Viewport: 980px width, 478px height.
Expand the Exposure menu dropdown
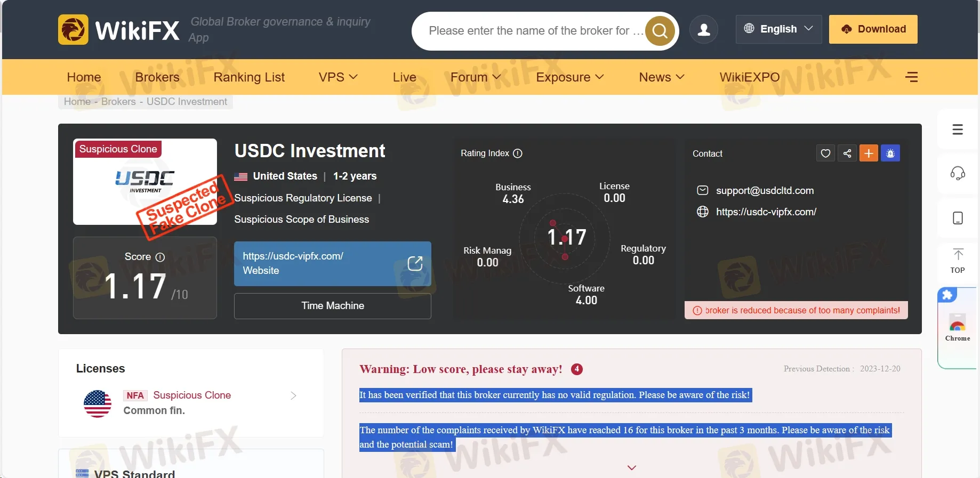coord(569,77)
